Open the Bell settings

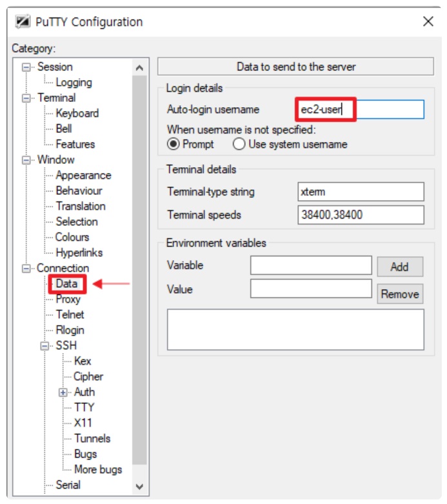tap(64, 128)
